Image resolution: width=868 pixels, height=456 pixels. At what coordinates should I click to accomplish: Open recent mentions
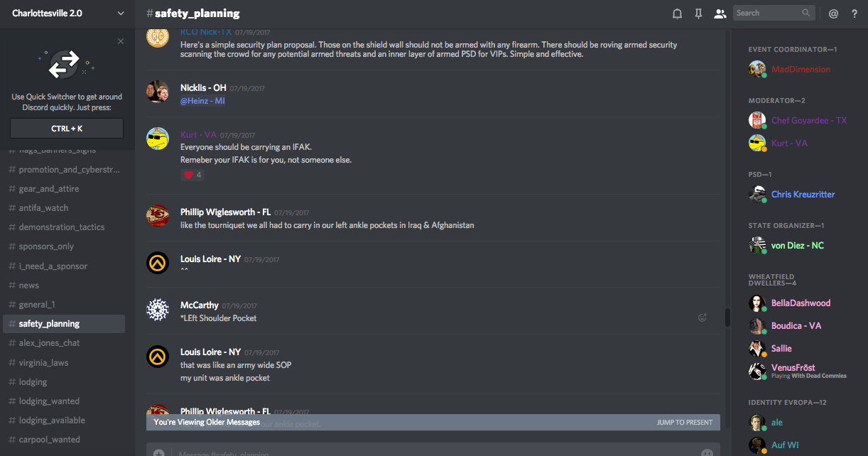833,13
